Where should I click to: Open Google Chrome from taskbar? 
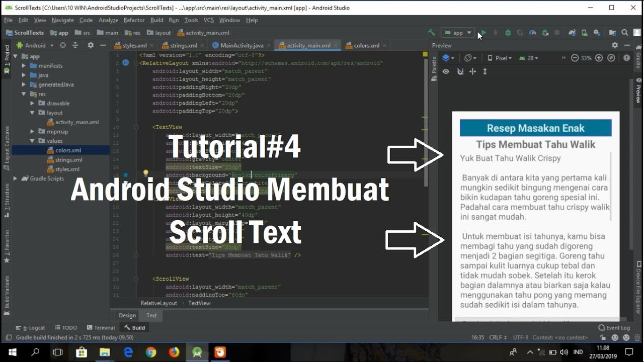pyautogui.click(x=151, y=352)
